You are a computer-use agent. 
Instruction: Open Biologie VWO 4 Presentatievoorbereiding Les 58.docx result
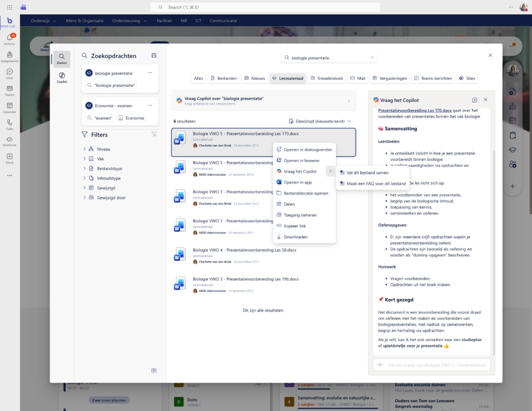click(263, 255)
